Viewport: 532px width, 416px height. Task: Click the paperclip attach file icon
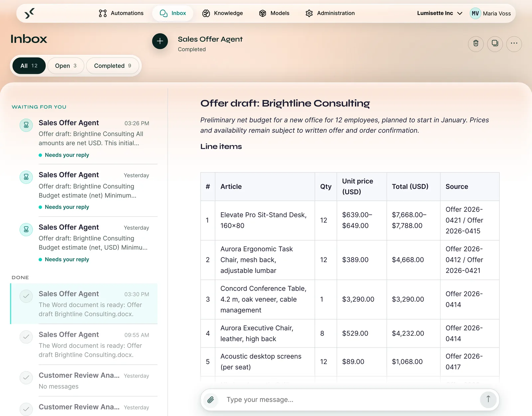[x=210, y=399]
